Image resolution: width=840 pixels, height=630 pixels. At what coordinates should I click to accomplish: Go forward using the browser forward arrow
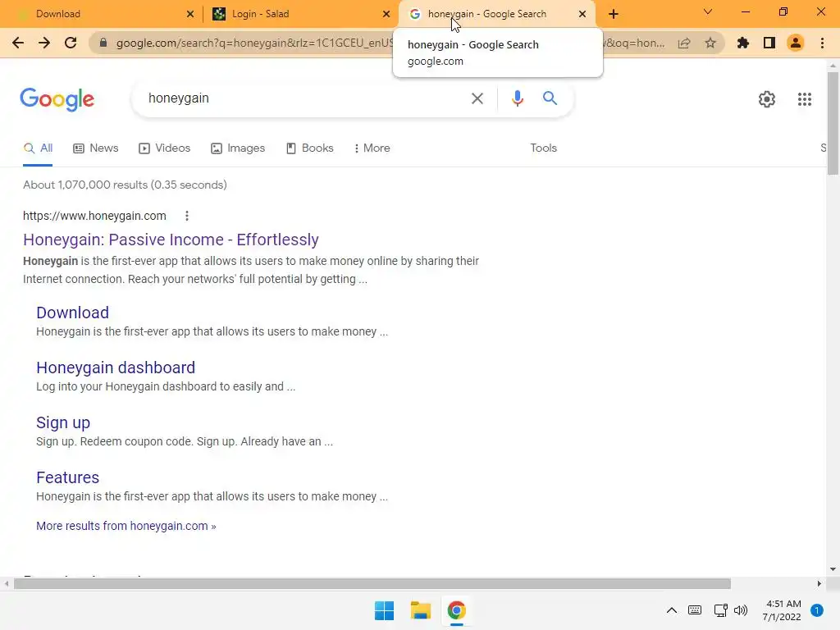click(44, 43)
